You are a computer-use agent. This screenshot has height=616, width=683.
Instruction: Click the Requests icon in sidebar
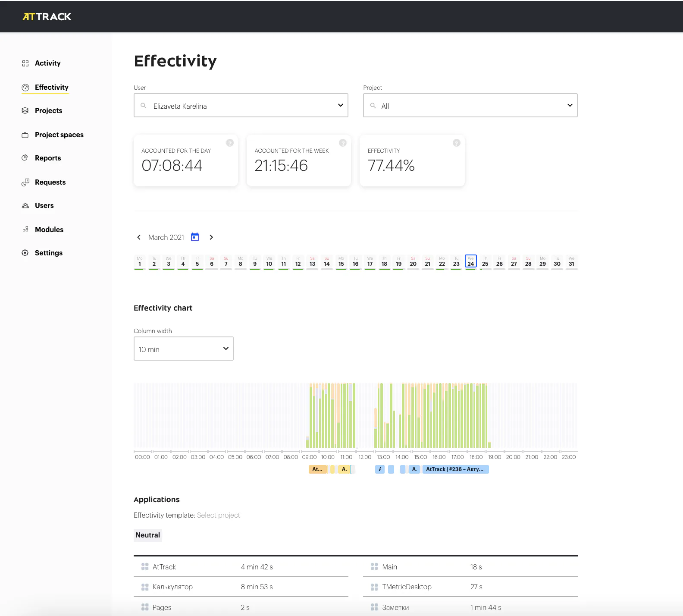click(x=25, y=182)
